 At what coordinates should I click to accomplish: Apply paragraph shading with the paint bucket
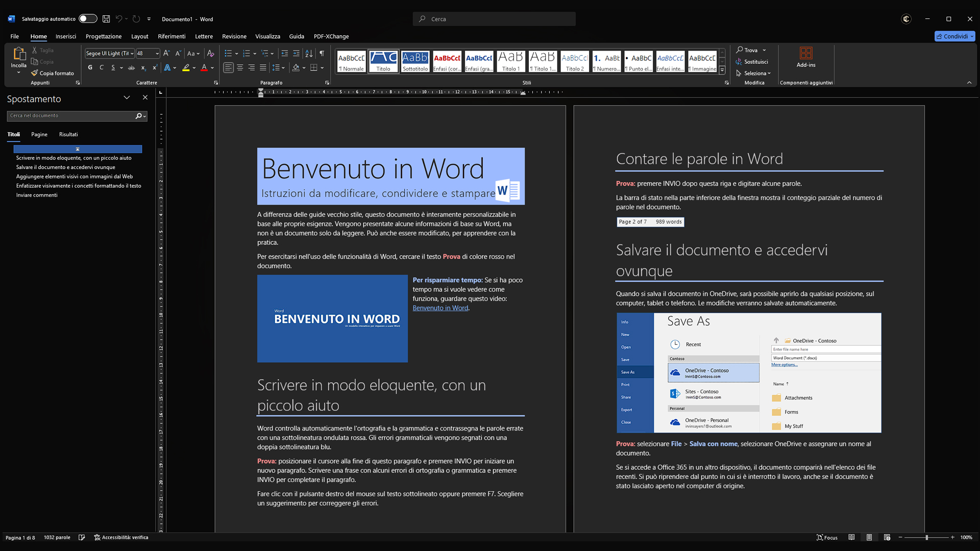(296, 67)
